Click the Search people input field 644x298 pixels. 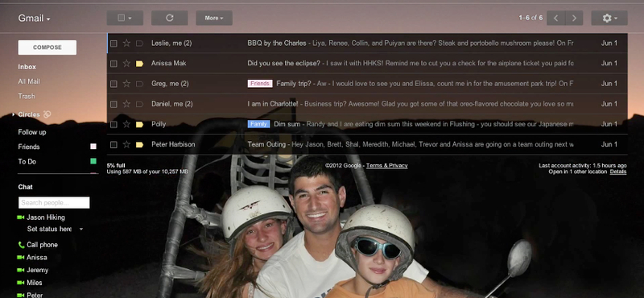(x=54, y=203)
